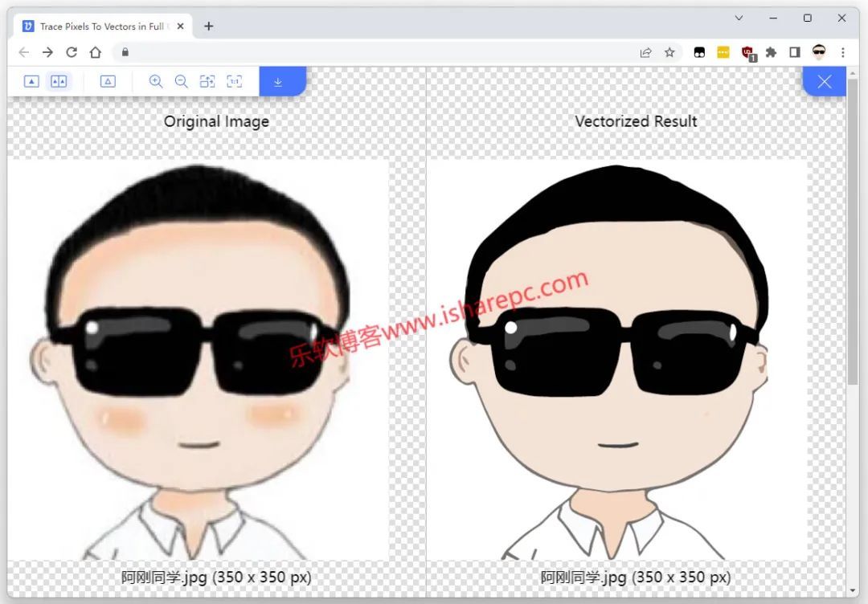Zoom out of the image preview
Viewport: 868px width, 604px height.
coord(181,81)
